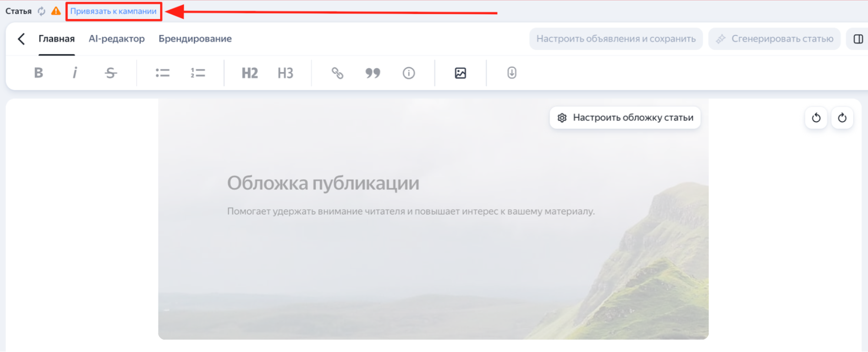This screenshot has width=868, height=352.
Task: Click the sync status icon next to Статья
Action: pos(41,11)
